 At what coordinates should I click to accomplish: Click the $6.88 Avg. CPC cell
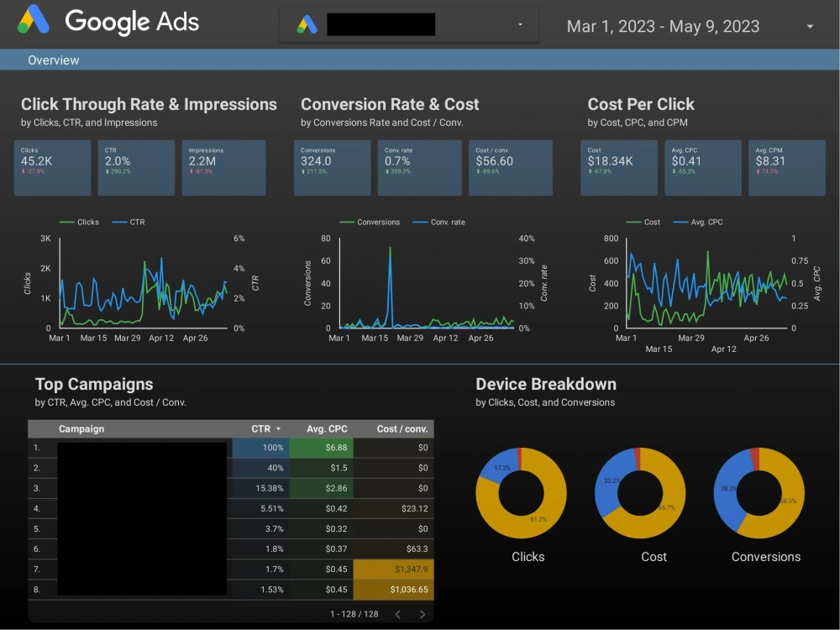pos(322,448)
